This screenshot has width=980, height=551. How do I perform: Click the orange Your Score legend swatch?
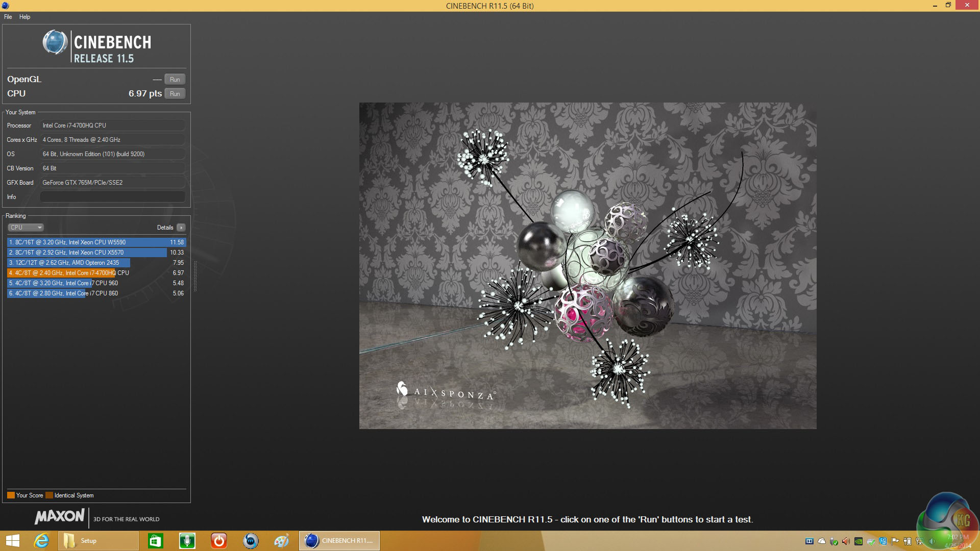(11, 495)
